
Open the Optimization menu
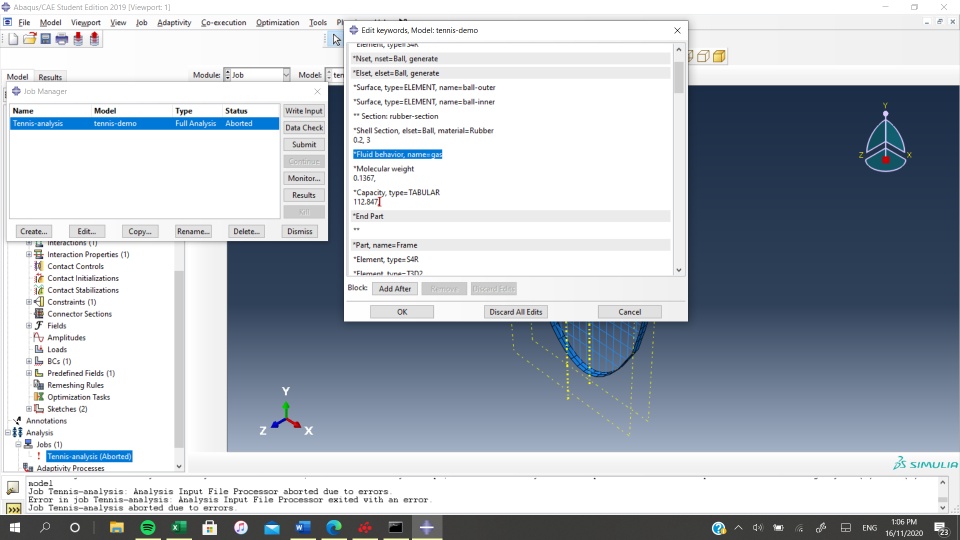pos(277,23)
